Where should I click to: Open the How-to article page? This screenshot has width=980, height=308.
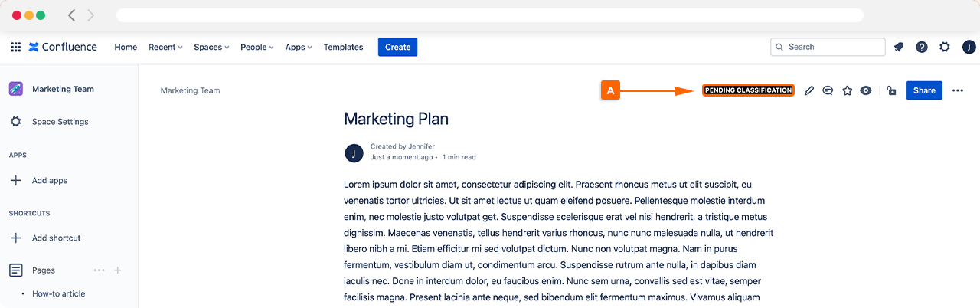pyautogui.click(x=58, y=294)
